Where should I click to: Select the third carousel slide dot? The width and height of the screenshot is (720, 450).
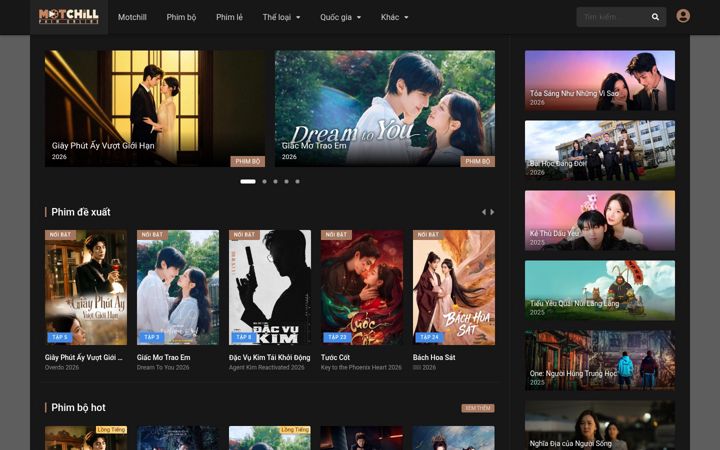[276, 181]
